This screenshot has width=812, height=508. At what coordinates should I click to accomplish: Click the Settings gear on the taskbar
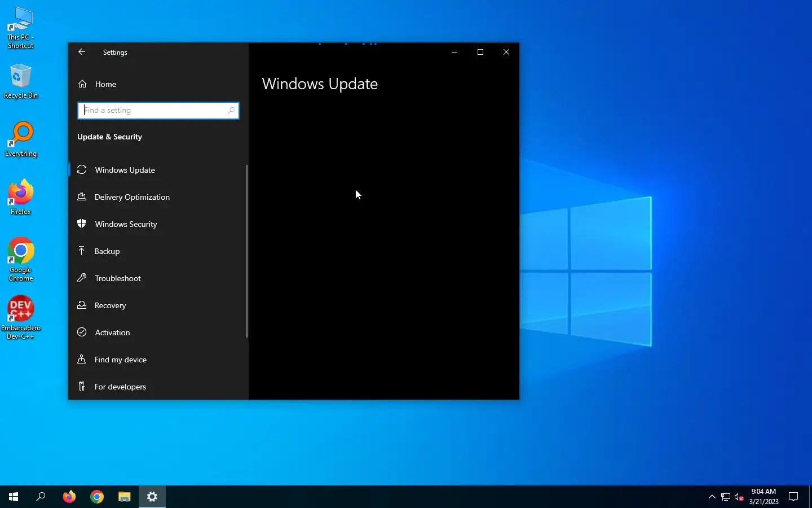pos(152,497)
